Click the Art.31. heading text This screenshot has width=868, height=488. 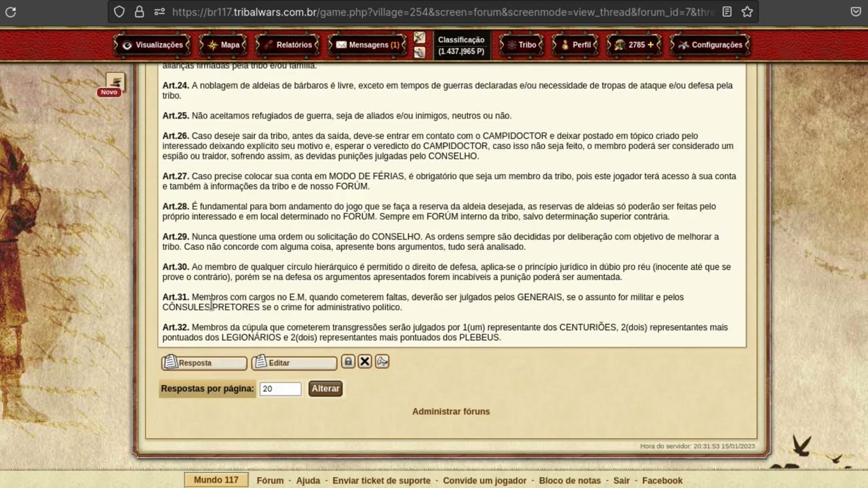tap(176, 297)
